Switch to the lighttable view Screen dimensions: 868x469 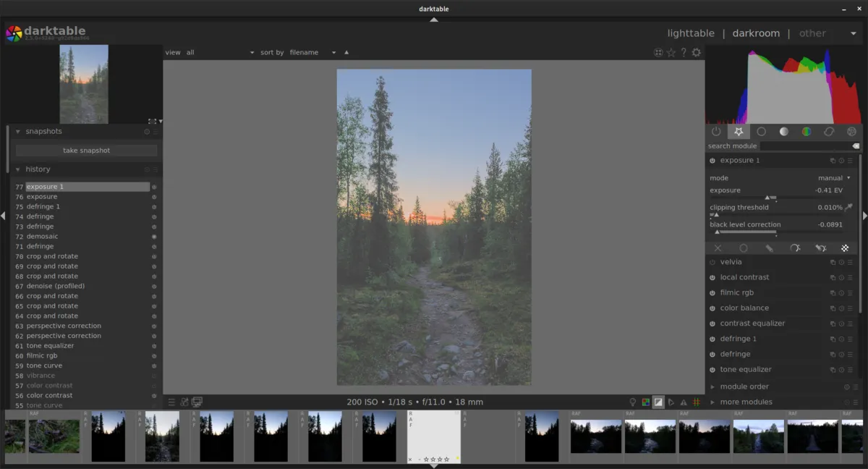click(x=690, y=33)
